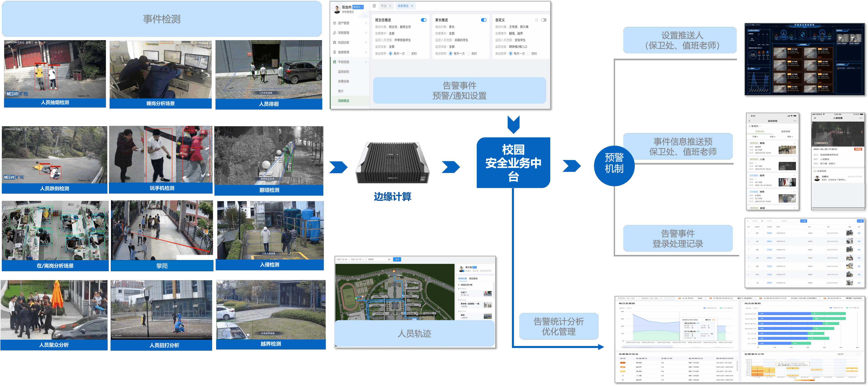Tap the more dots in 监控巡检 phone header
Image resolution: width=868 pixels, height=386 pixels.
coord(794,121)
